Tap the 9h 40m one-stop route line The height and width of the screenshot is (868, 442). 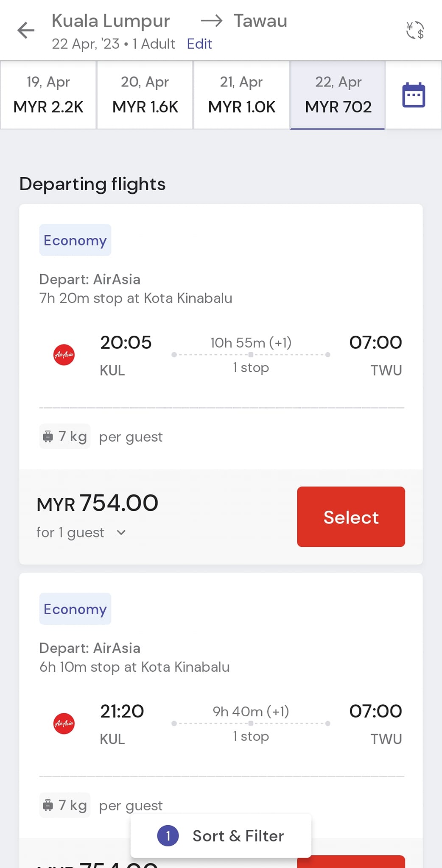tap(251, 723)
